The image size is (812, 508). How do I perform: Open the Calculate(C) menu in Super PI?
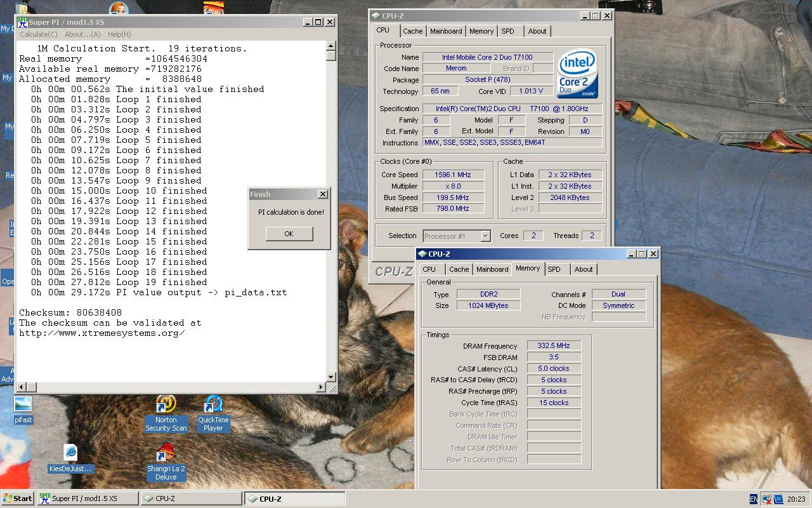pyautogui.click(x=38, y=34)
